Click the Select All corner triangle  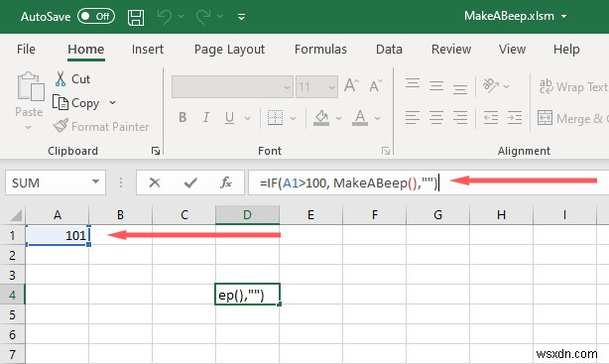[17, 215]
